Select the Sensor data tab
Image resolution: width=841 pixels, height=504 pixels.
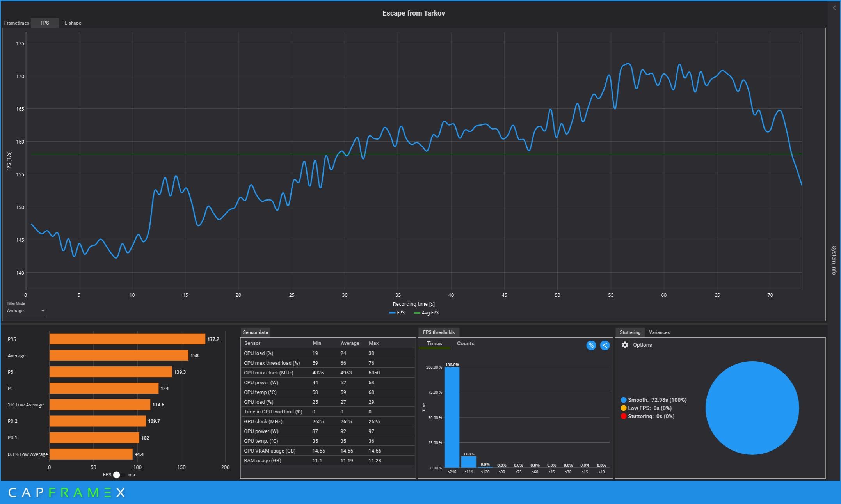pyautogui.click(x=256, y=332)
